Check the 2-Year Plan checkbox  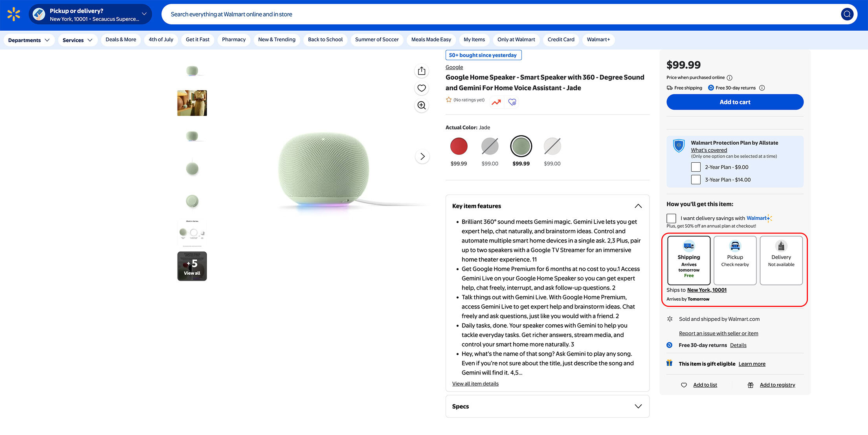(x=696, y=167)
